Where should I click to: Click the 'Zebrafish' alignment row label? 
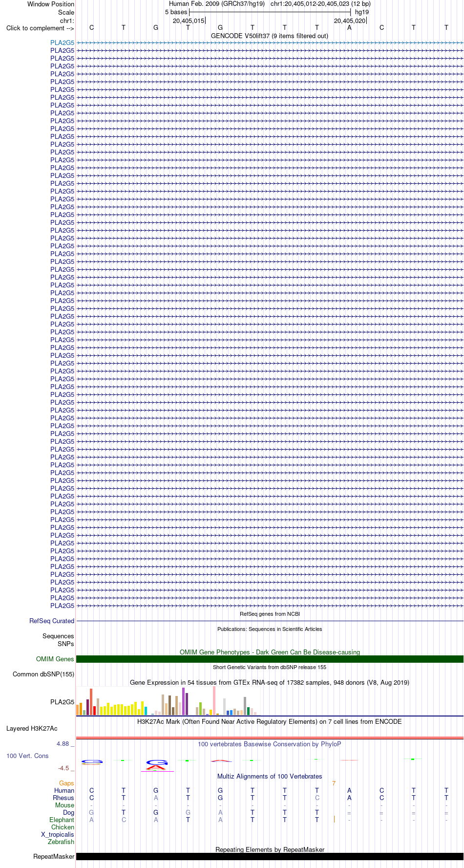[x=61, y=842]
